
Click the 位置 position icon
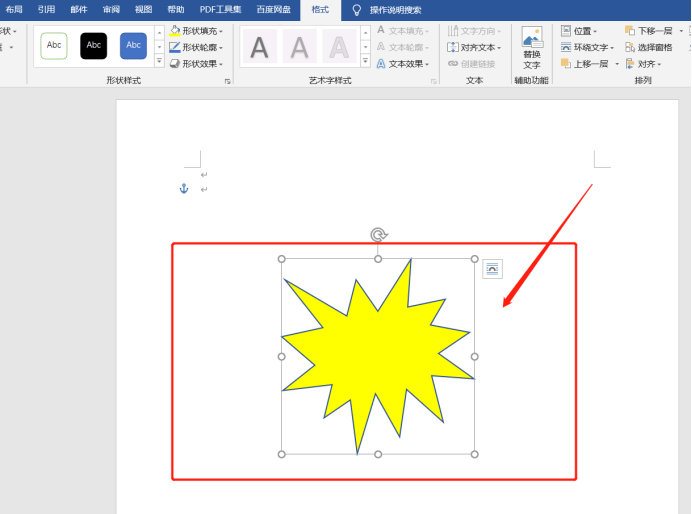tap(566, 30)
